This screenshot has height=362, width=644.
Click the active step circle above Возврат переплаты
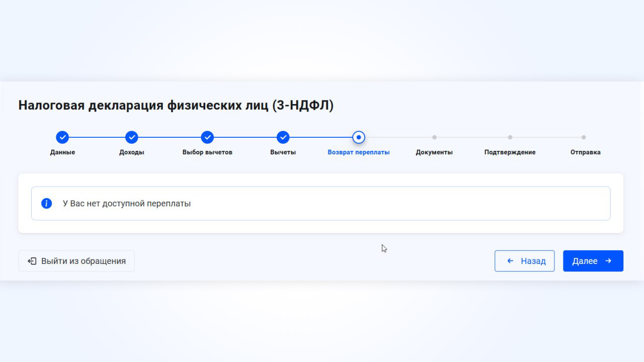[358, 137]
